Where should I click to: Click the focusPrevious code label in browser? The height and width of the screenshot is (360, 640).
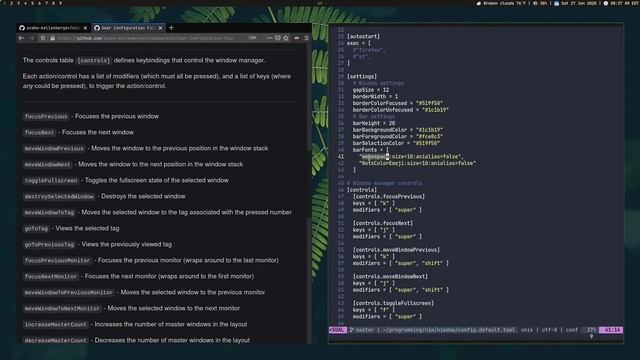pos(46,116)
